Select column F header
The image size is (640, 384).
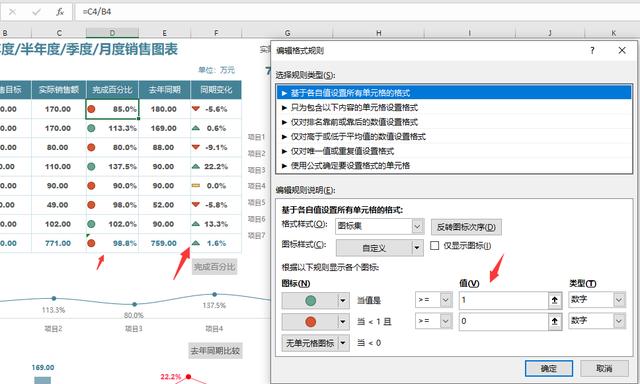pos(216,33)
